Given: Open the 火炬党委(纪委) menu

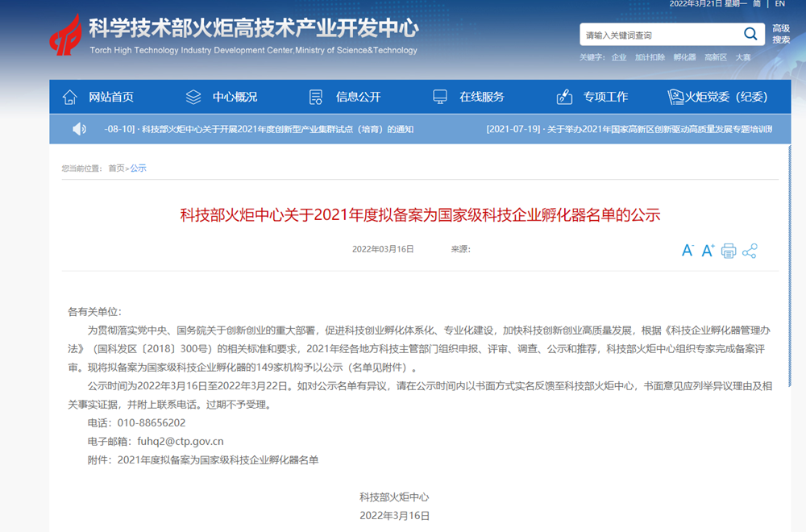Looking at the screenshot, I should (x=726, y=97).
